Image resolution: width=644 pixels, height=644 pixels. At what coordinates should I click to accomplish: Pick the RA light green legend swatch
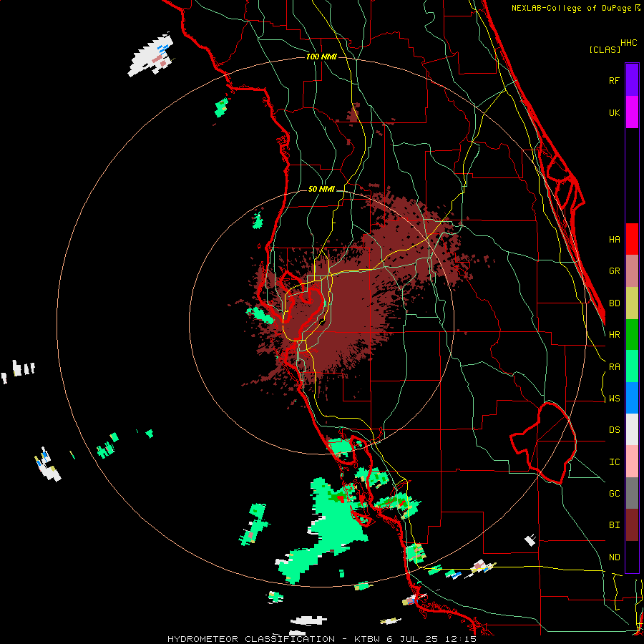tap(632, 366)
